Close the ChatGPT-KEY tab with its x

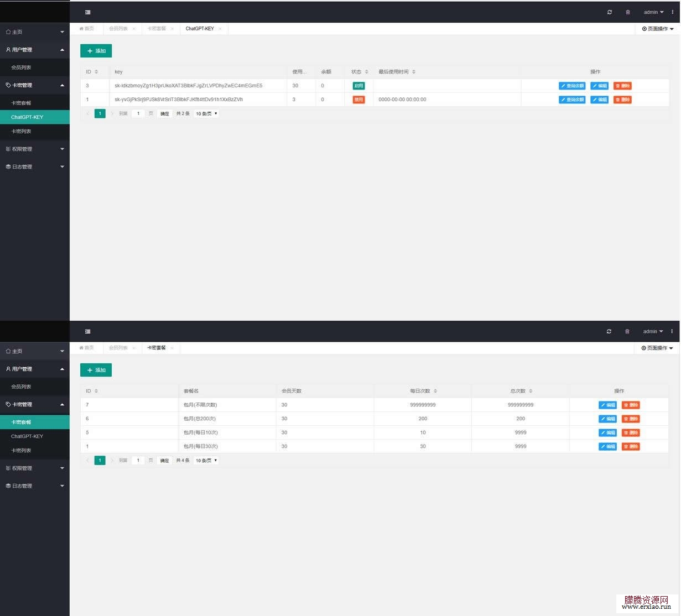[220, 29]
